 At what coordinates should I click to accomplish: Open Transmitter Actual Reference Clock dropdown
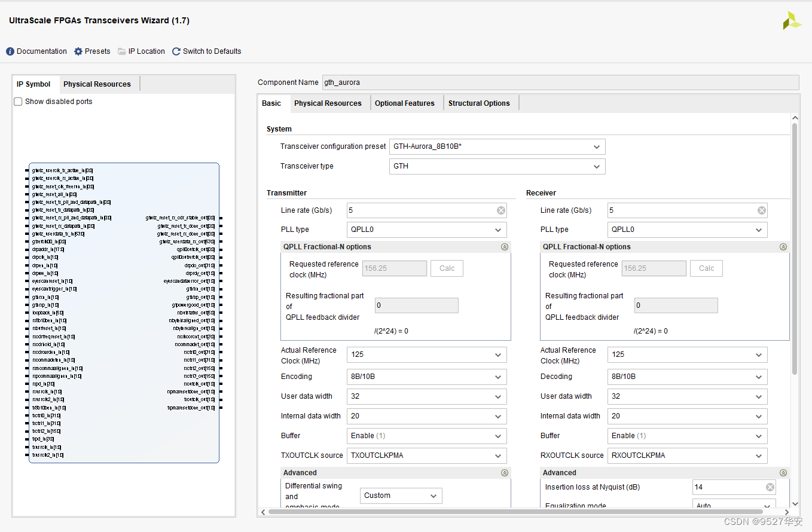(427, 354)
